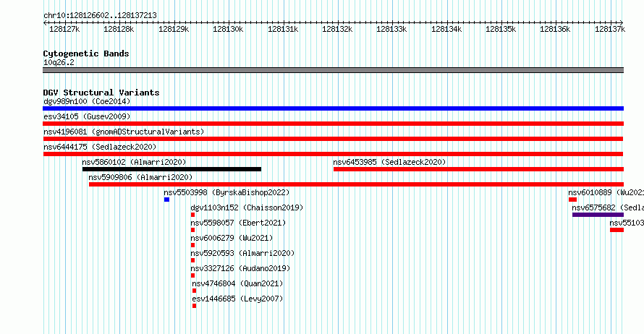
Task: Open nsv5909806 (Almarri2020) label
Action: 140,177
